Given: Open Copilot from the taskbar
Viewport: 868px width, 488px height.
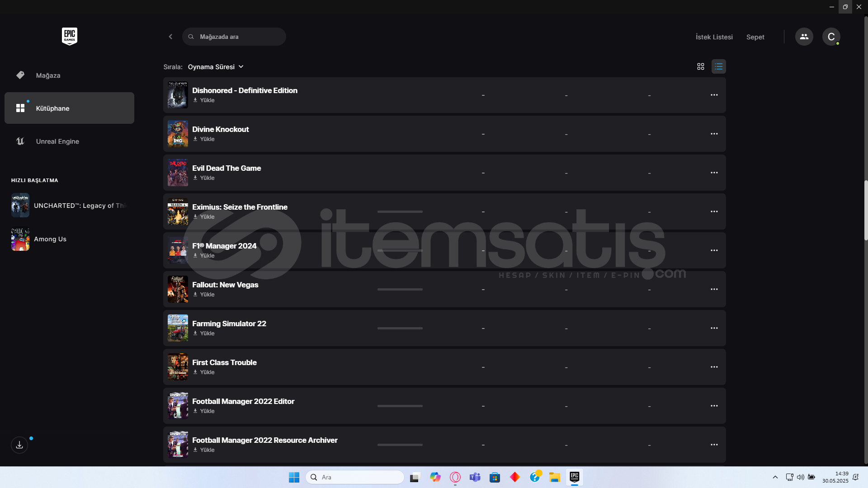Looking at the screenshot, I should pyautogui.click(x=435, y=477).
